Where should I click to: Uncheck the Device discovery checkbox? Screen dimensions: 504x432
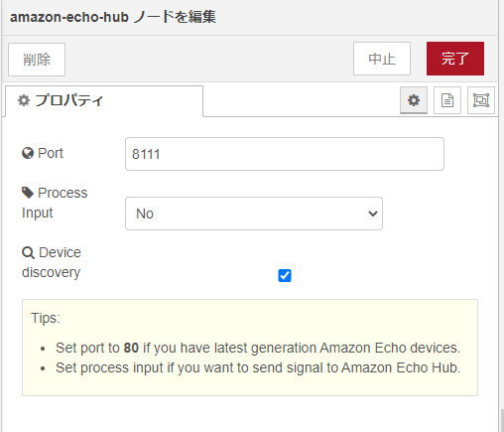(285, 275)
